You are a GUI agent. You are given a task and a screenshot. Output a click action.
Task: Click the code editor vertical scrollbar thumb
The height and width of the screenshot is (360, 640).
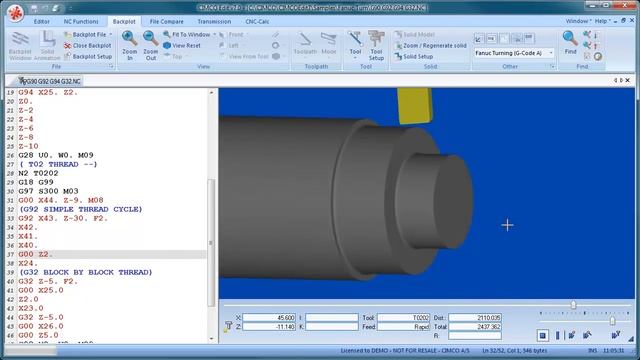coord(211,243)
